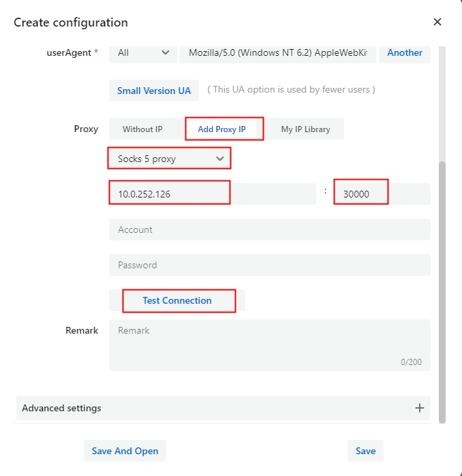Select the Add Proxy IP tab
The width and height of the screenshot is (462, 476).
[x=221, y=129]
